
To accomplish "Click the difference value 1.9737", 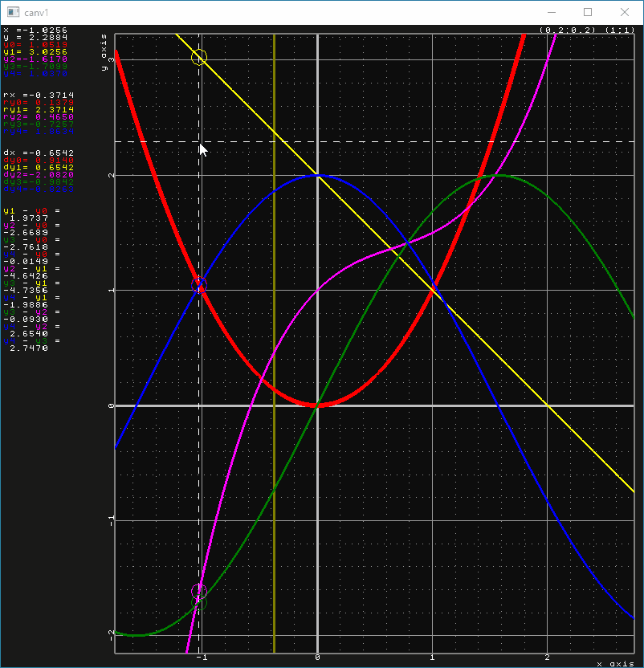I will (29, 218).
